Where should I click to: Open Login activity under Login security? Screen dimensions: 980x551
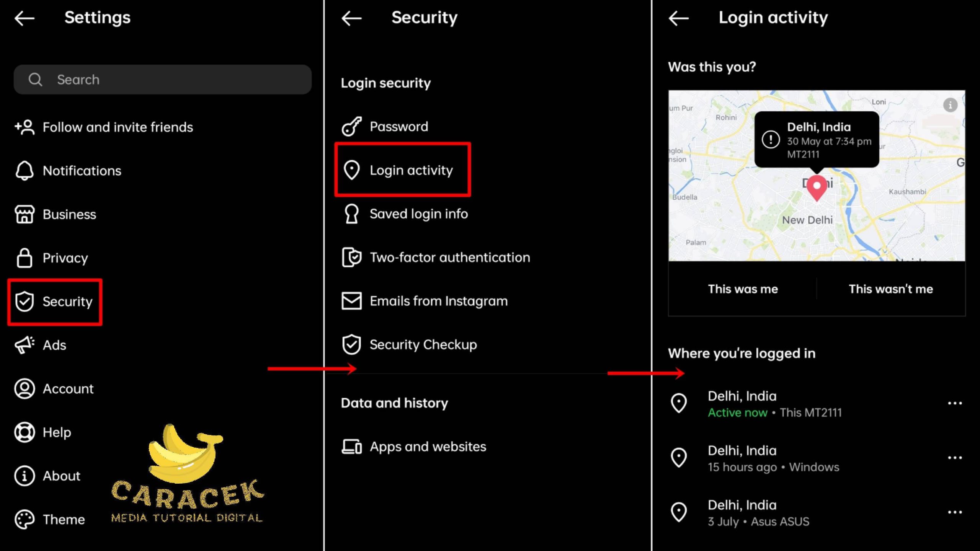[402, 170]
